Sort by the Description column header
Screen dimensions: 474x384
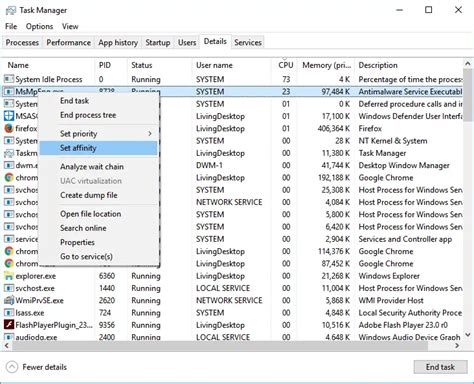408,65
